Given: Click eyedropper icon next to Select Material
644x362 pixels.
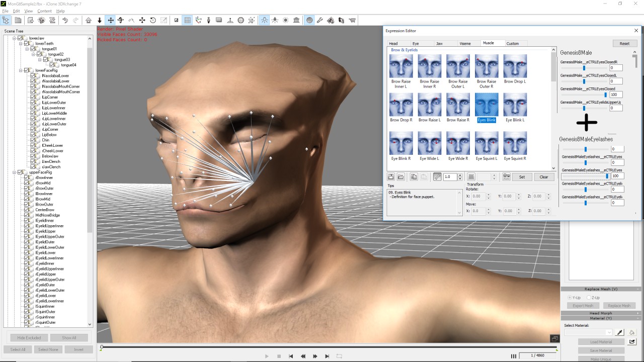Looking at the screenshot, I should (619, 332).
